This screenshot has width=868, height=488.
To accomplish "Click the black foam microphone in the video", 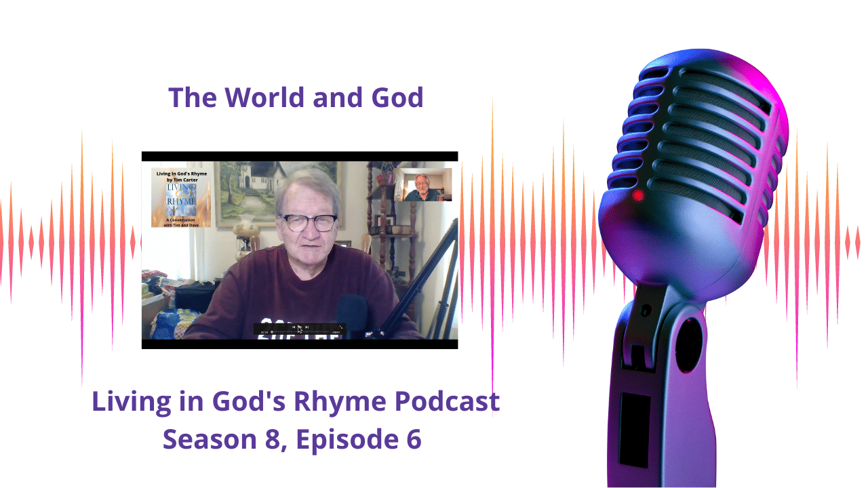I will tap(353, 313).
